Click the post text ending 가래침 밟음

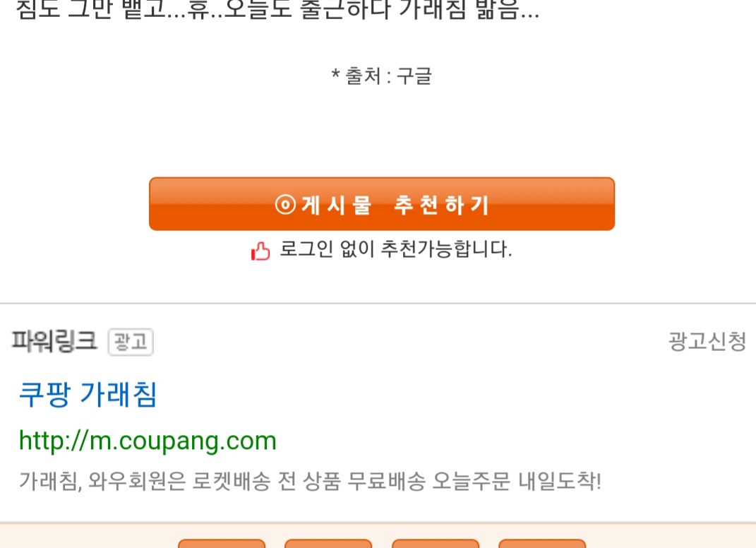click(x=277, y=10)
